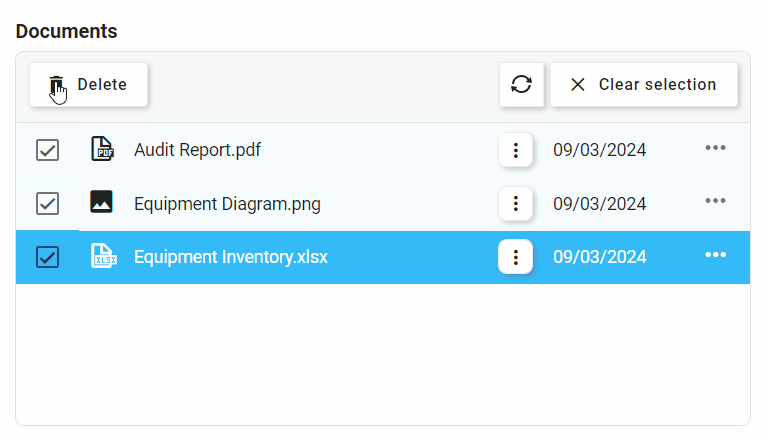
Task: Uncheck the Audit Report.pdf checkbox
Action: (47, 150)
